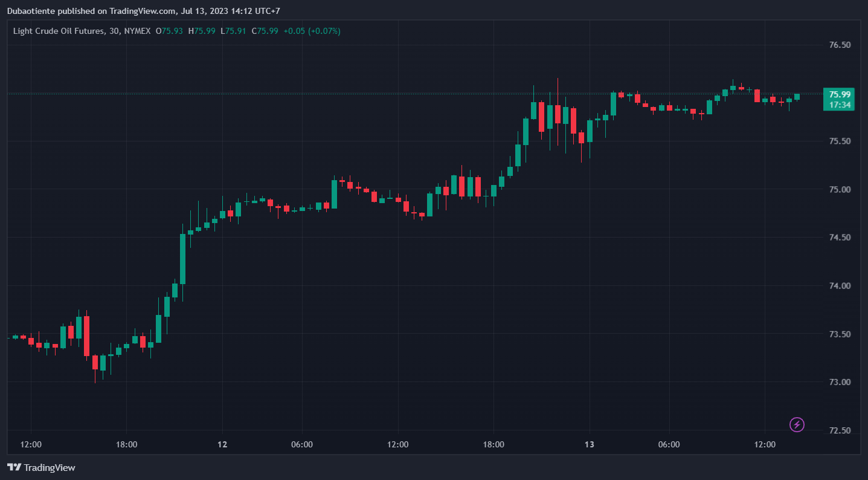
Task: Click the open value O75.93 in legend
Action: [x=169, y=31]
